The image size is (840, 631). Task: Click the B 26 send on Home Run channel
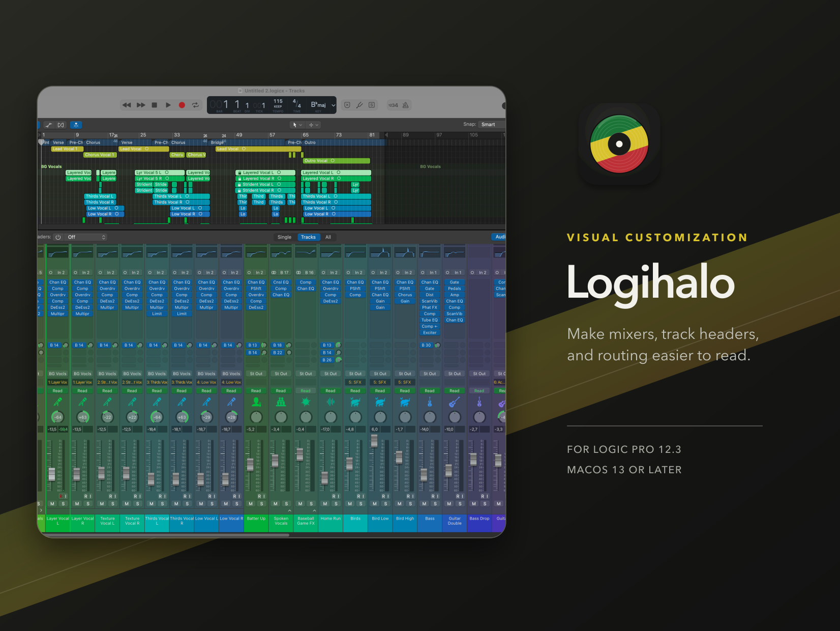click(327, 360)
